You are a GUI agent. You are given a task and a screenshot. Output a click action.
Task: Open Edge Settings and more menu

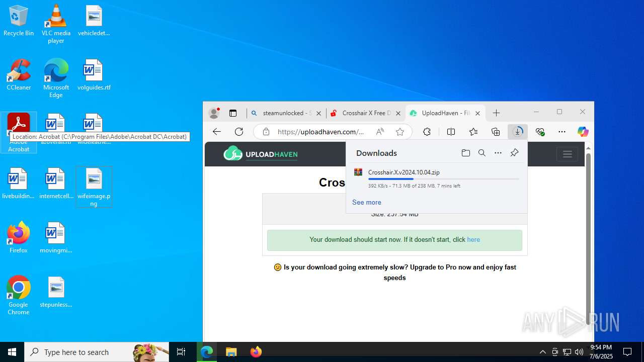pyautogui.click(x=562, y=132)
